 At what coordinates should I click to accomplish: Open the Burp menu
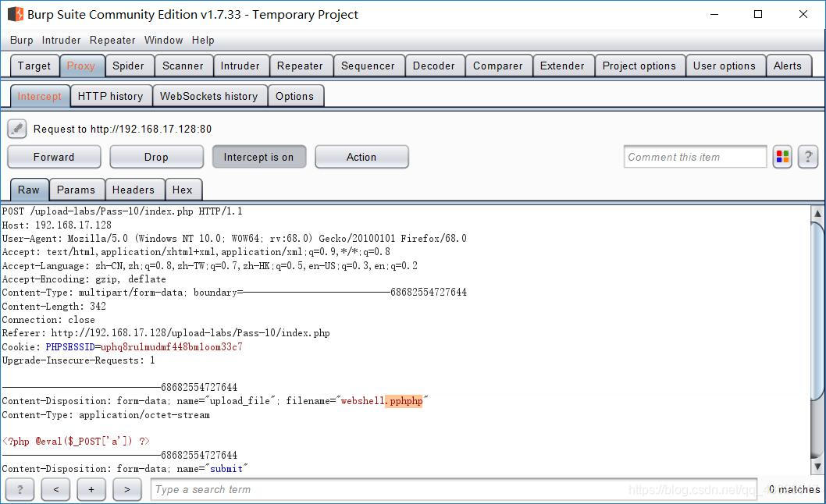(22, 40)
